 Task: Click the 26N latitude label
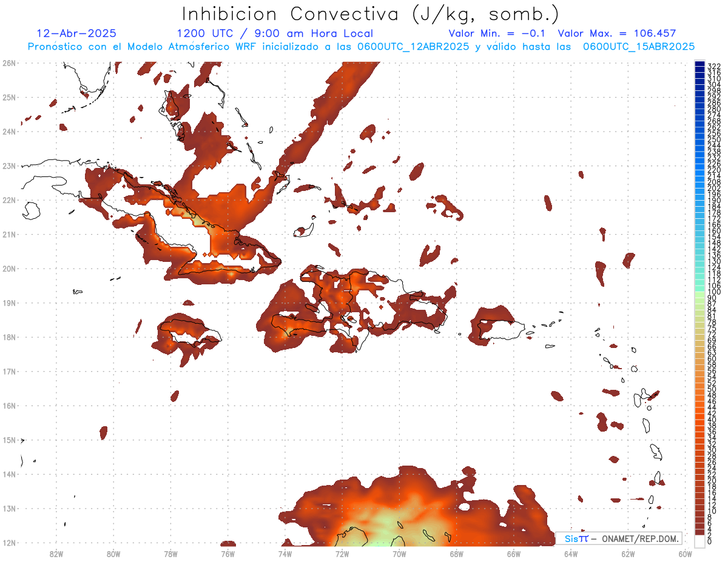click(x=8, y=62)
